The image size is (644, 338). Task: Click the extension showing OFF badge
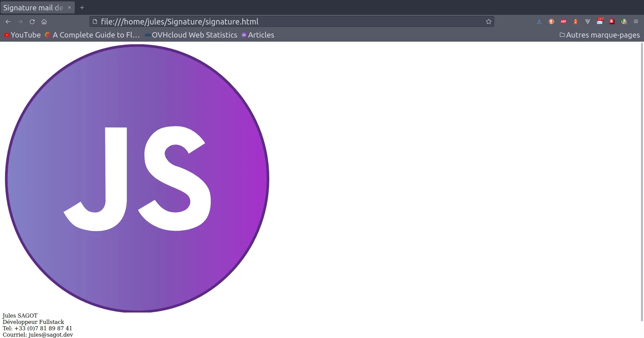(600, 21)
